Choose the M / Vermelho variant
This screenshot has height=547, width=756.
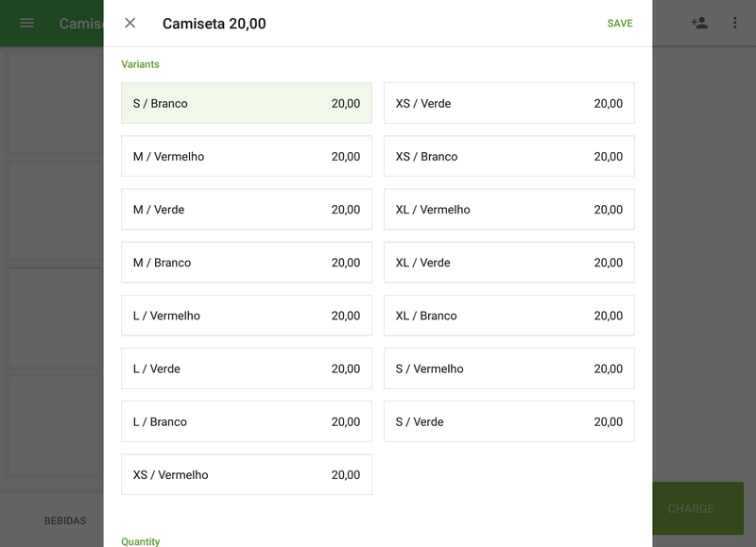[x=247, y=157]
